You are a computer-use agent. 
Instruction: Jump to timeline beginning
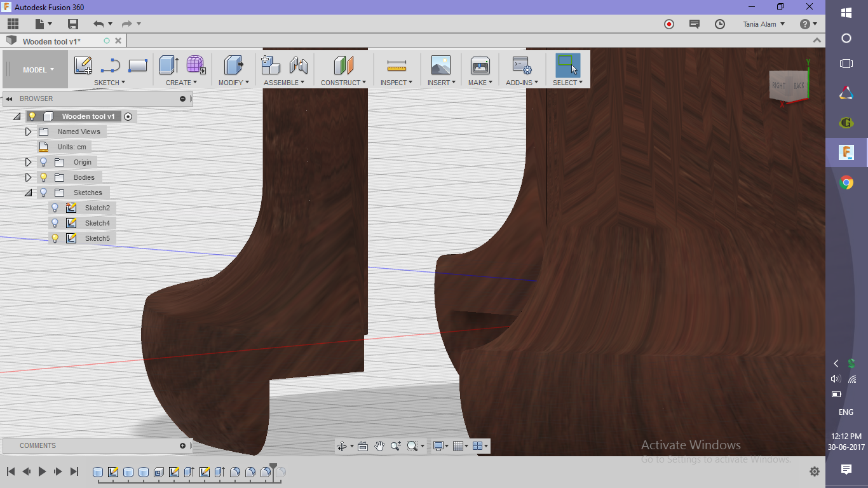pyautogui.click(x=11, y=471)
